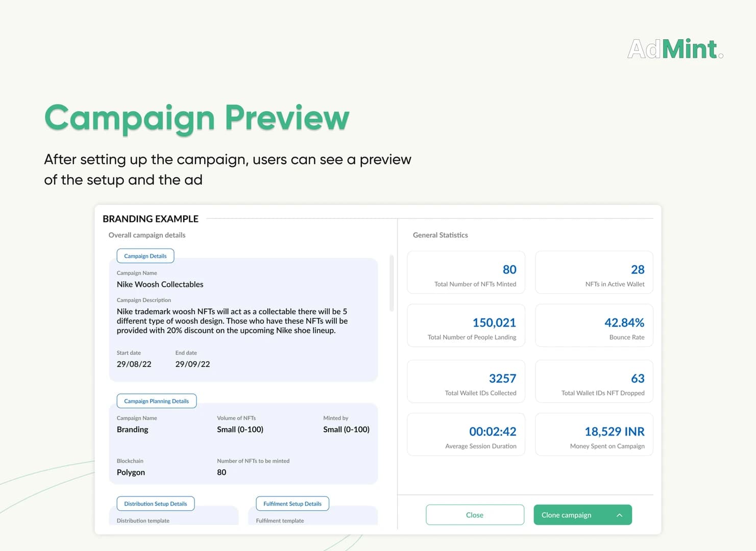Select the Total Number of People Landing card
Image resolution: width=756 pixels, height=551 pixels.
click(x=466, y=325)
